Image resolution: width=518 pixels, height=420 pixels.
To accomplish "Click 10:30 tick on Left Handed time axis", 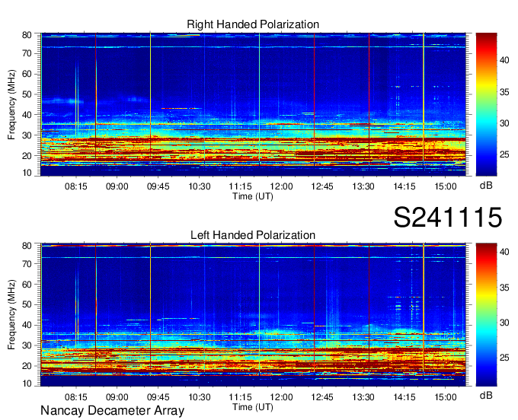I will (x=200, y=397).
